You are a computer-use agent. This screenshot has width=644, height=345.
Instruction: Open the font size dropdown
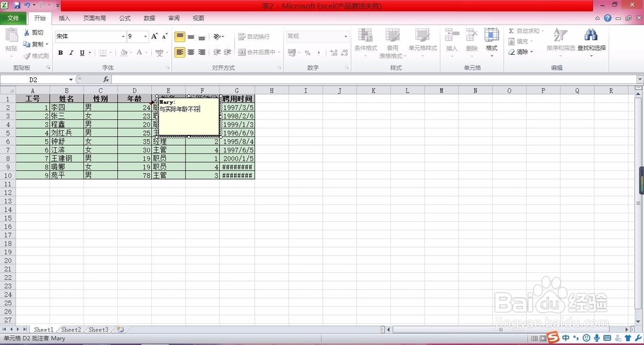point(145,37)
